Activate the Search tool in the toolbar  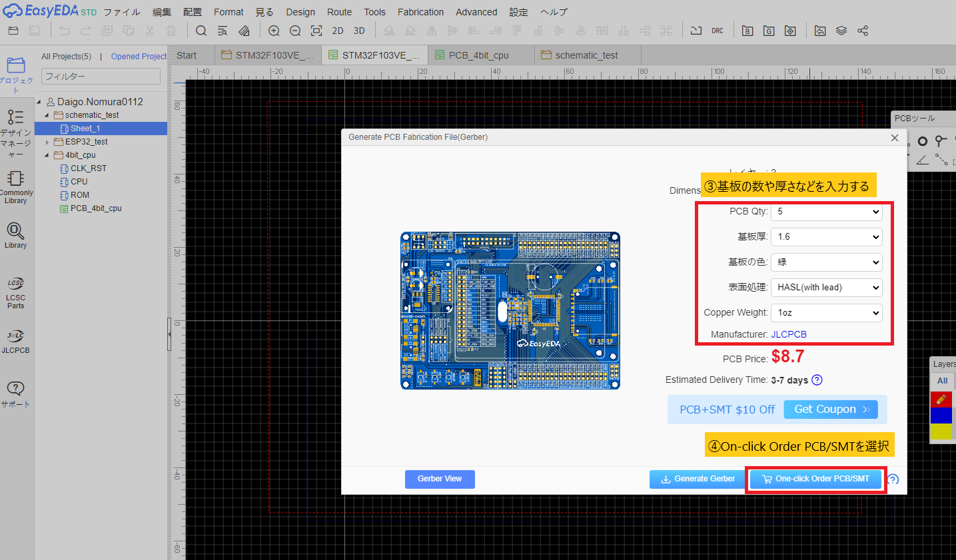[x=201, y=31]
